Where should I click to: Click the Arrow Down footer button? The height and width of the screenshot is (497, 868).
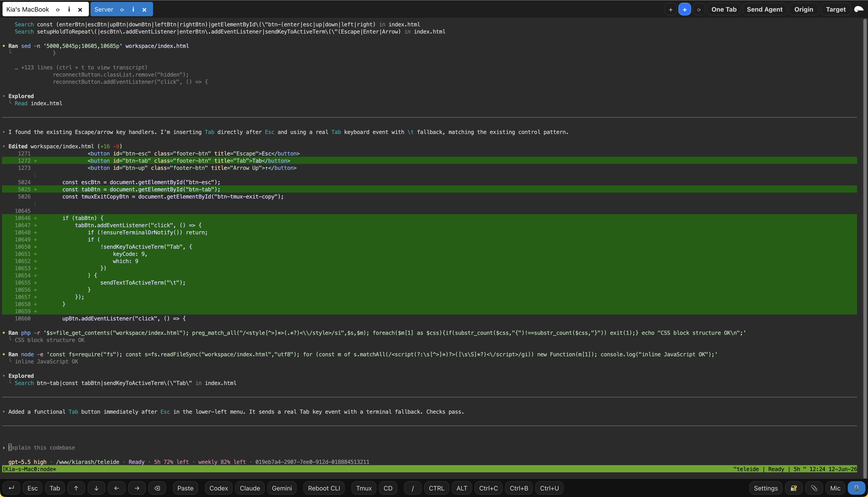96,488
